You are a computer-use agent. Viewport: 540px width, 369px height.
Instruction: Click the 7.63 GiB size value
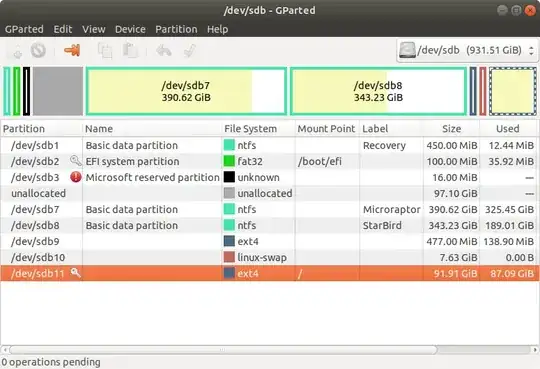coord(458,257)
